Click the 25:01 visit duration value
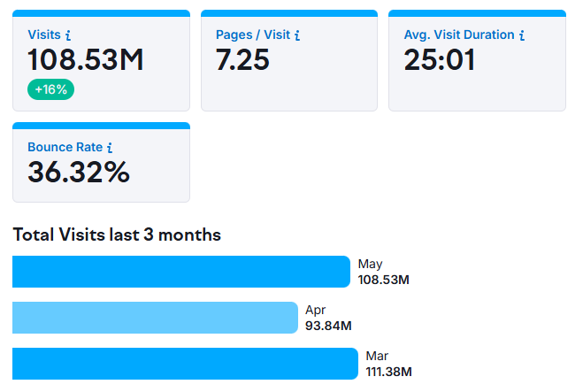The width and height of the screenshot is (583, 392). [x=440, y=61]
